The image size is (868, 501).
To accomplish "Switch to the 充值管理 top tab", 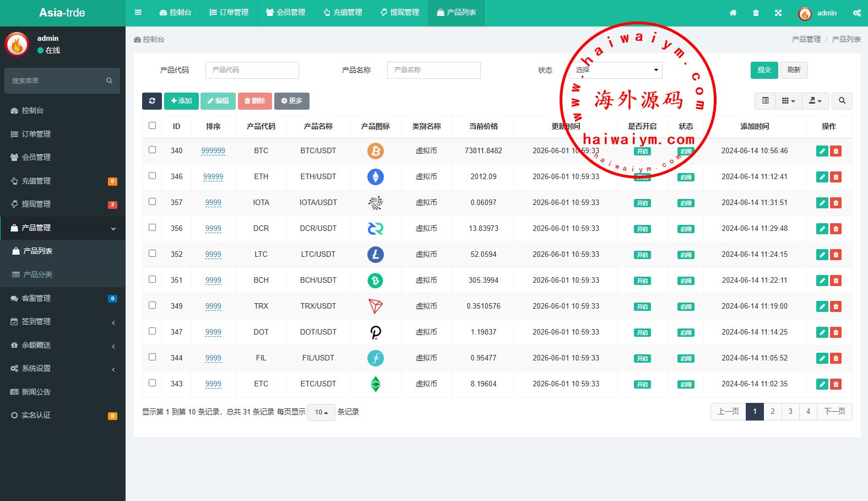I will tap(343, 13).
